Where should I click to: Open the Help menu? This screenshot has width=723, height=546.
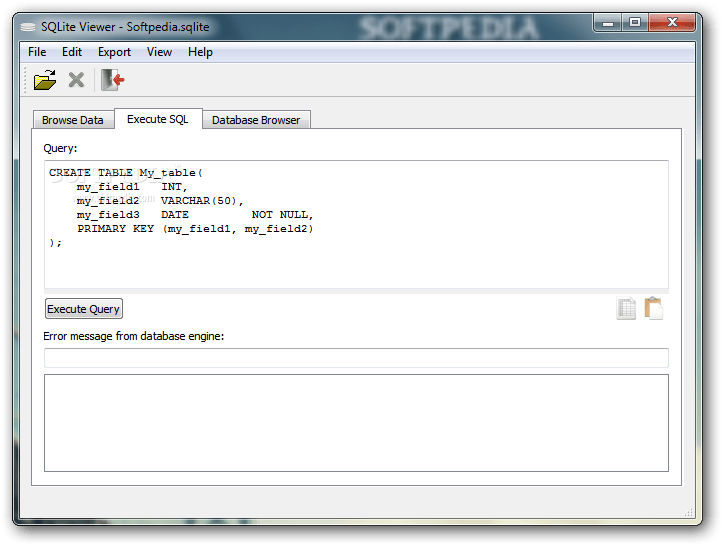200,52
